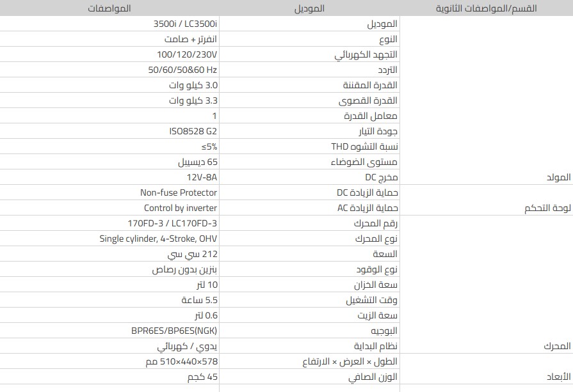Select the 'Non-fuse Protector' cell
Viewport: 573px width, 392px height.
pos(179,192)
